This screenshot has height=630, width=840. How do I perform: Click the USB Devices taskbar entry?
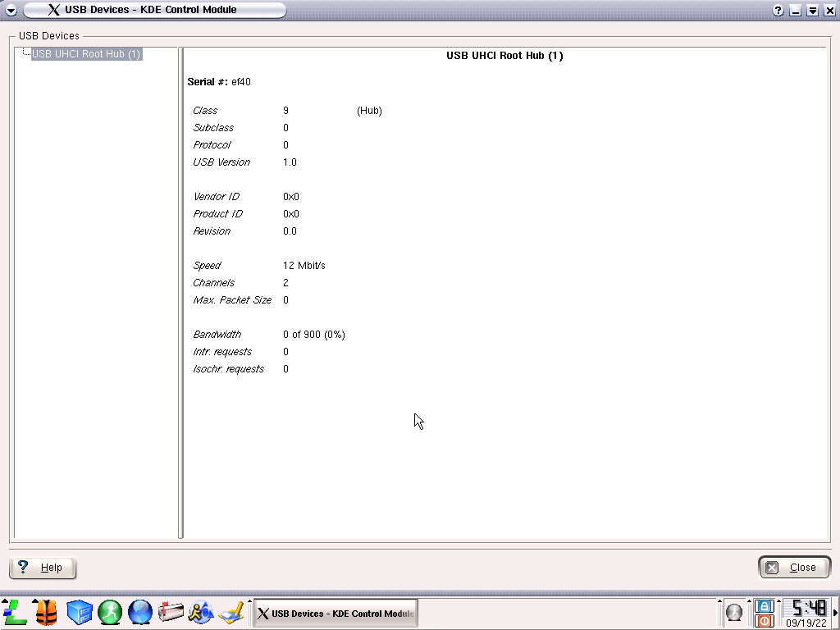(336, 614)
